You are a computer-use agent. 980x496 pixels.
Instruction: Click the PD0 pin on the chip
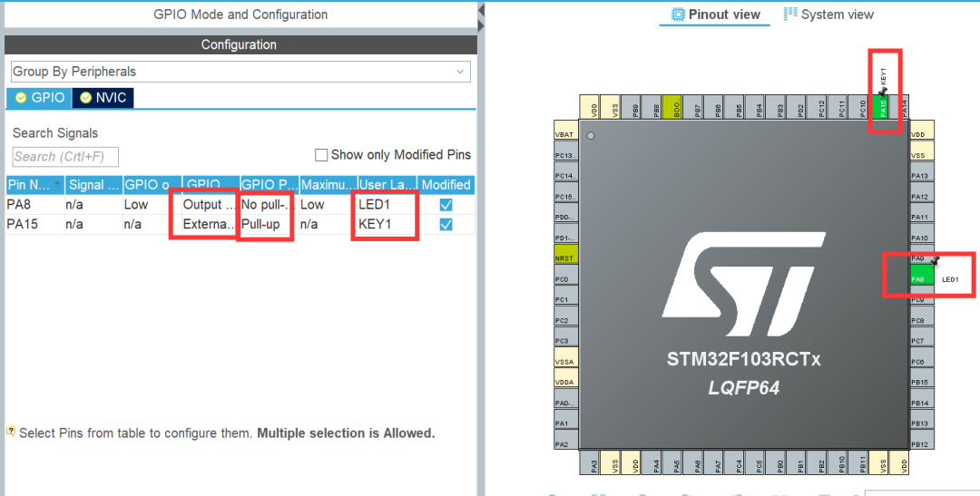pos(566,213)
